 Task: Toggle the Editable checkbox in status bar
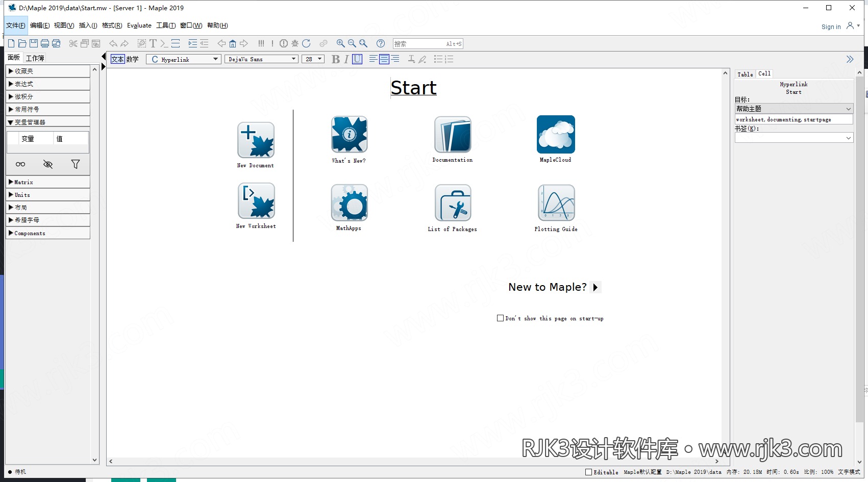588,472
